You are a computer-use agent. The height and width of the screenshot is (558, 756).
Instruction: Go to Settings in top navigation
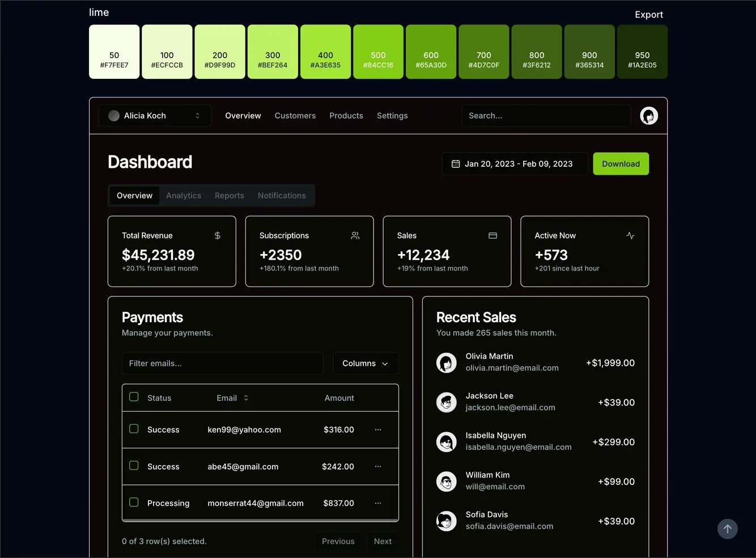[x=392, y=116]
